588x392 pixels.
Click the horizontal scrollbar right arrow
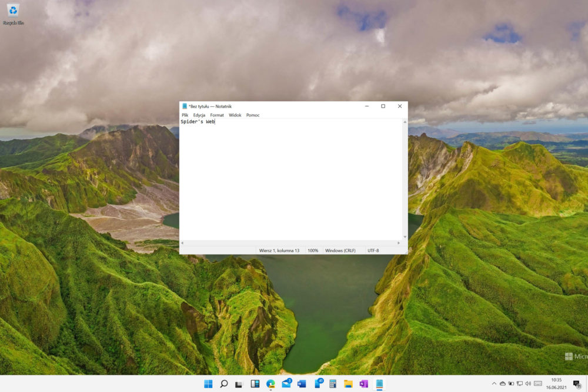[x=399, y=243]
